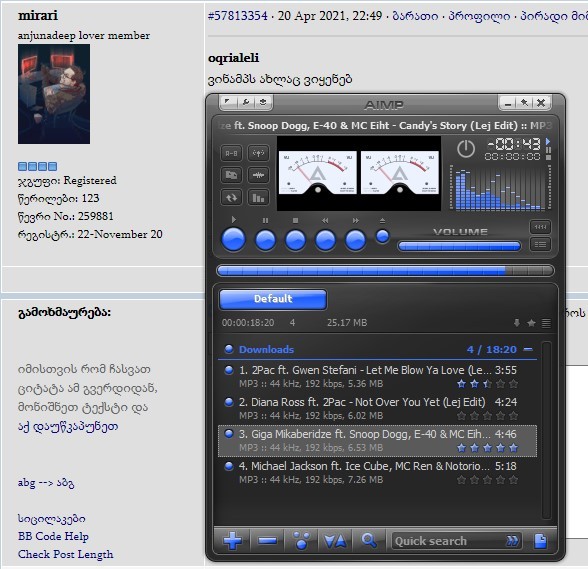Click the AIMP tray-mode icon beside wrench
Viewport: 588px width, 569px height.
click(x=263, y=102)
